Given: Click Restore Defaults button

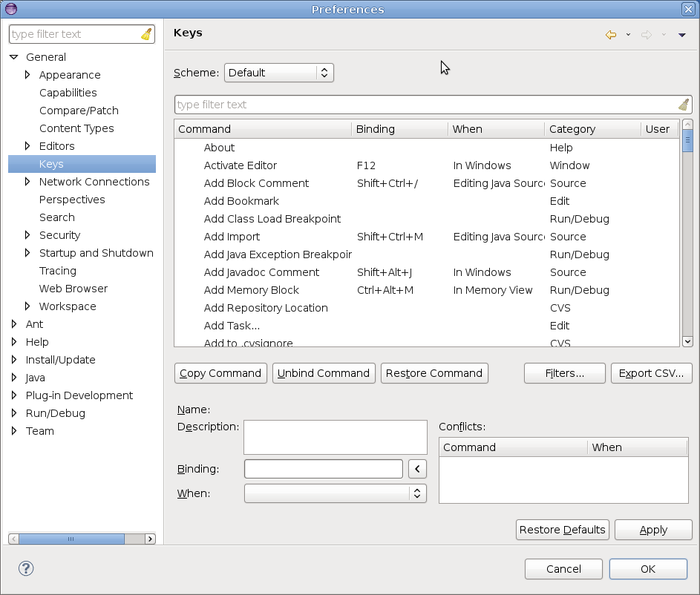Looking at the screenshot, I should pyautogui.click(x=562, y=530).
